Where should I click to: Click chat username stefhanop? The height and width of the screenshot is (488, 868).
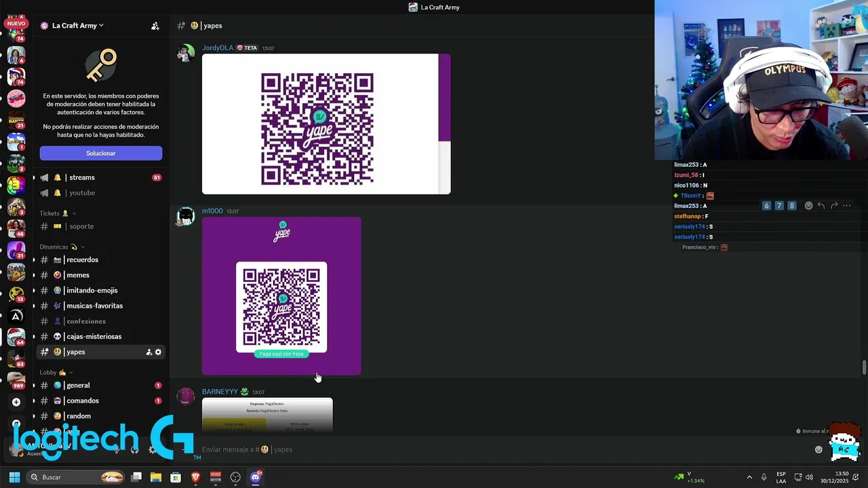click(687, 216)
